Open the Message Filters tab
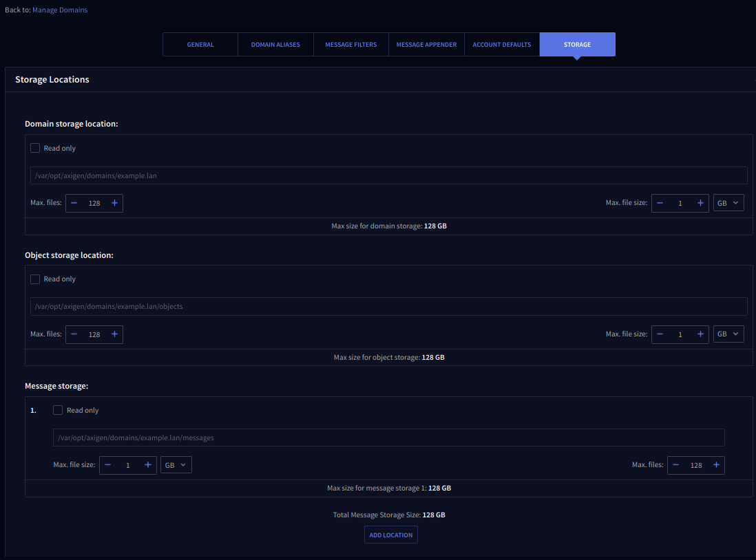Viewport: 756px width, 560px height. click(x=350, y=45)
